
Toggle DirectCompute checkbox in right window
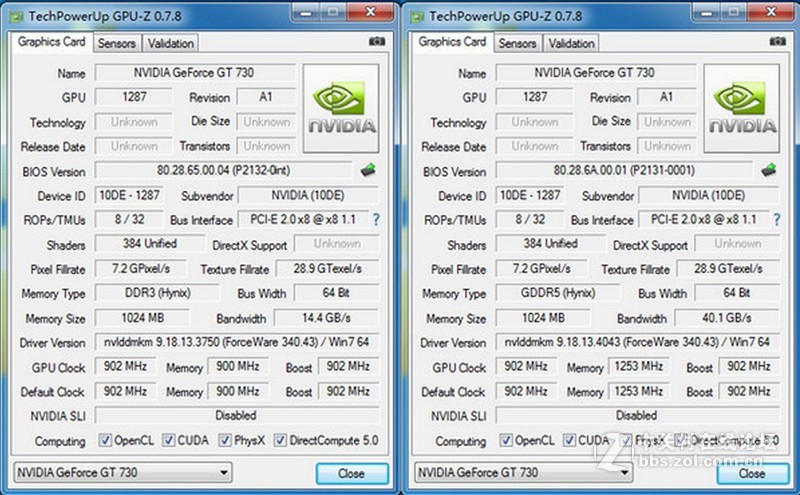point(681,440)
